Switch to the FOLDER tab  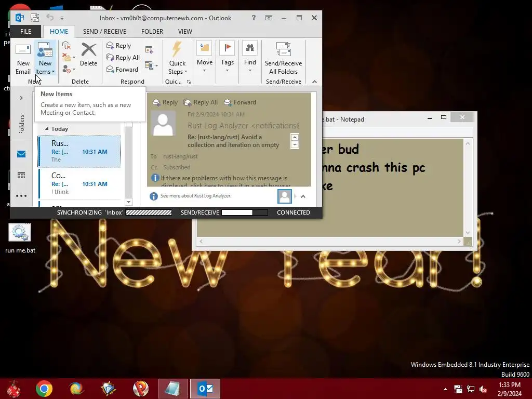point(152,32)
